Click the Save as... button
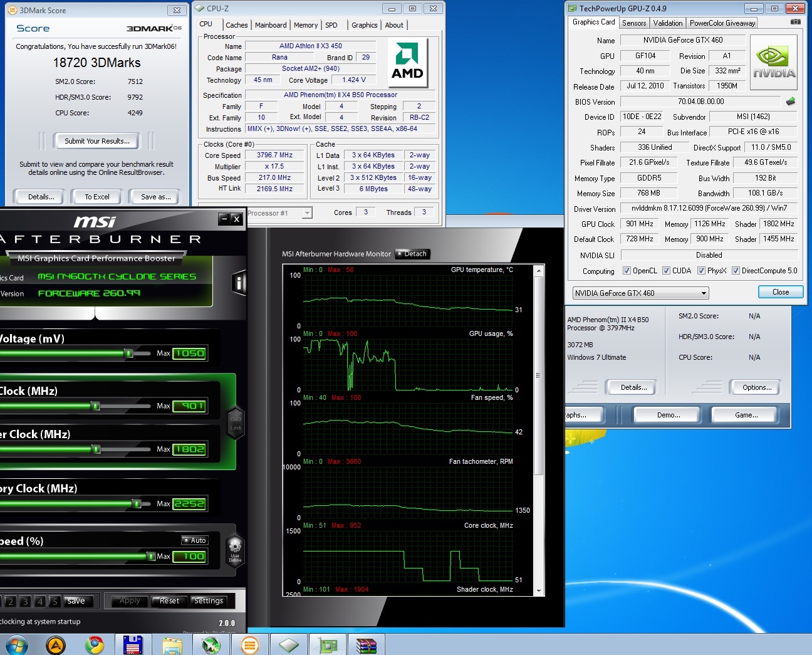This screenshot has width=812, height=655. pos(155,197)
